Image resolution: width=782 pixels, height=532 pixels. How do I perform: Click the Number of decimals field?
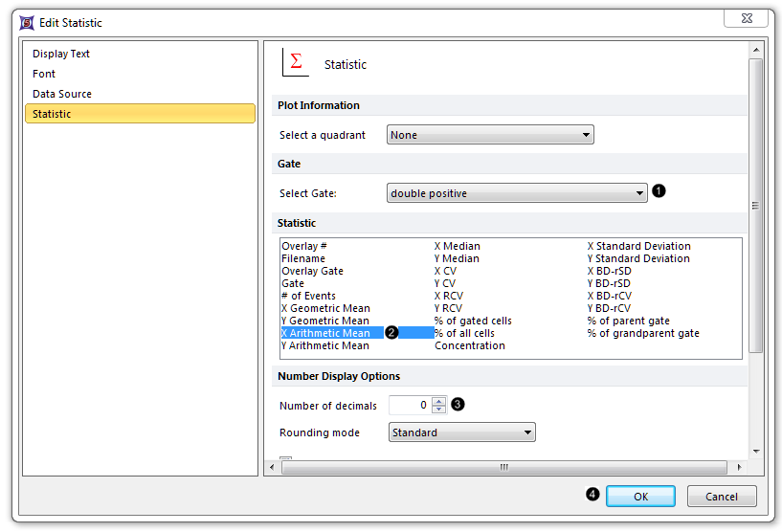[x=410, y=405]
